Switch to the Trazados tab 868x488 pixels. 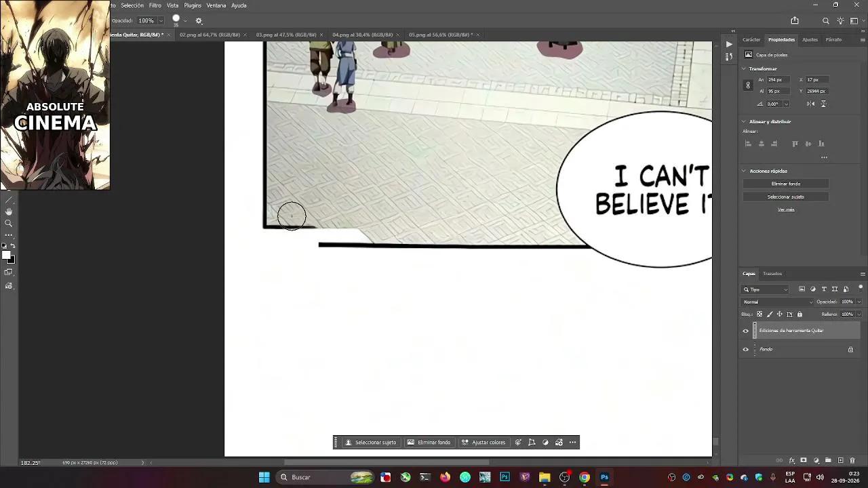tap(772, 274)
